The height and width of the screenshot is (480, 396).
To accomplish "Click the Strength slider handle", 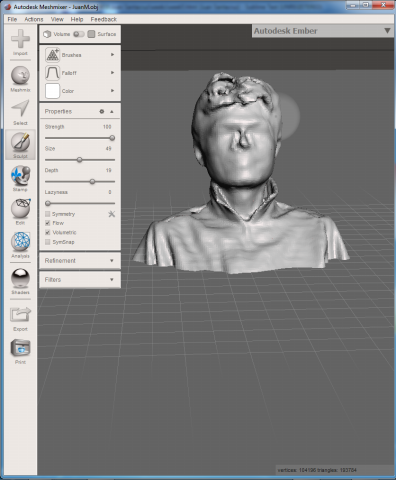I will [x=112, y=138].
